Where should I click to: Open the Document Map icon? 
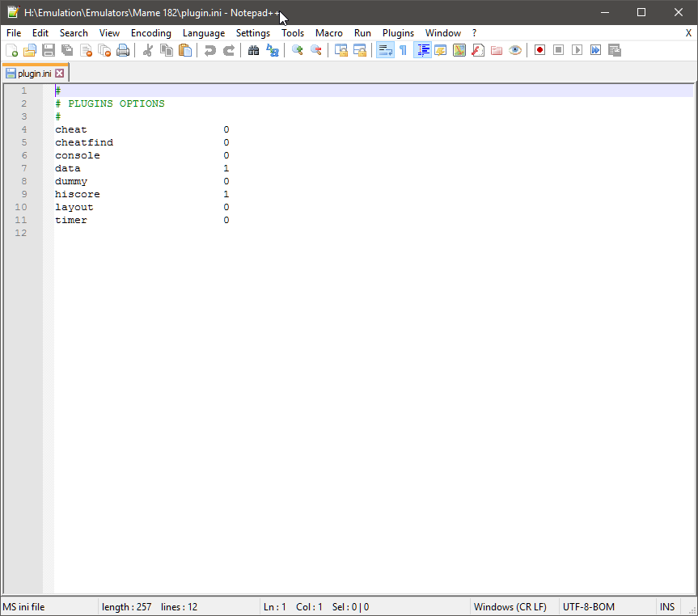tap(459, 50)
